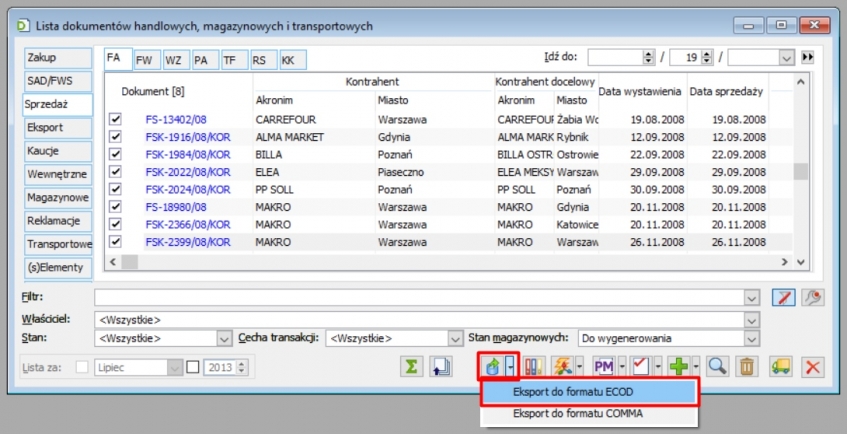
Task: Click the vertical scrollbar thumb
Action: click(x=801, y=172)
